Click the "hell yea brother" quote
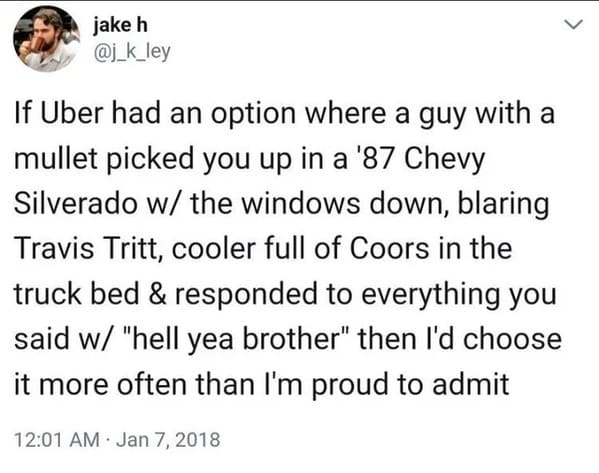The width and height of the screenshot is (599, 473). [x=236, y=339]
